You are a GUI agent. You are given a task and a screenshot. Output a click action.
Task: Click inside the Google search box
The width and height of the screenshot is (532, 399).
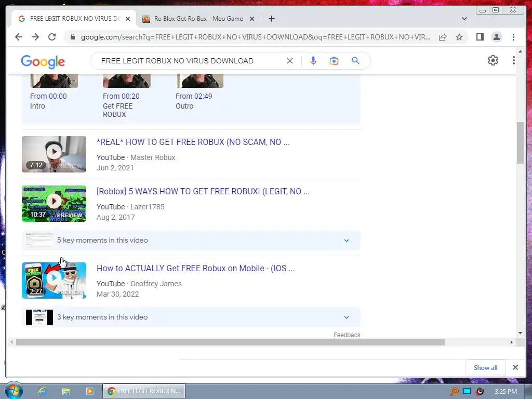tap(190, 61)
